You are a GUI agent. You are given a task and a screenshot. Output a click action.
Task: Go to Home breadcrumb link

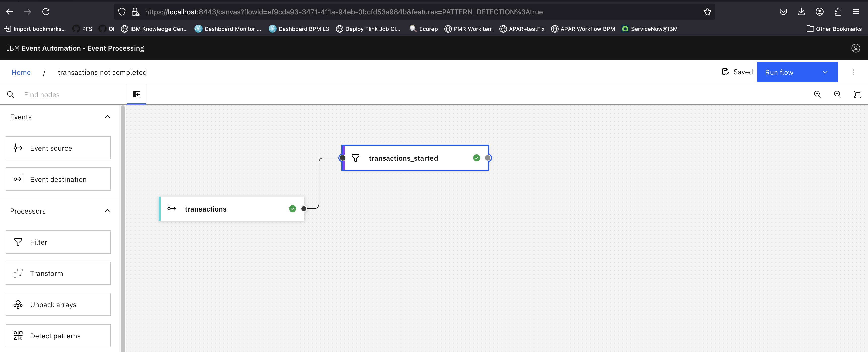coord(21,73)
